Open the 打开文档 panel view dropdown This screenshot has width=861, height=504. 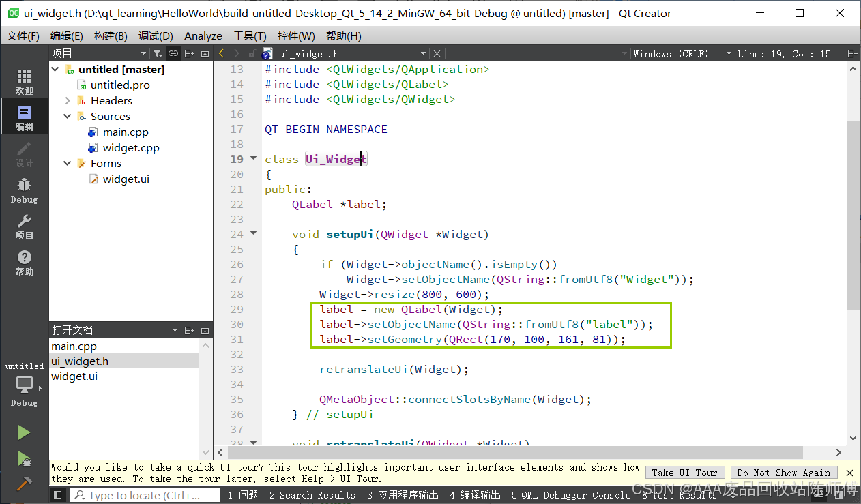click(x=173, y=330)
